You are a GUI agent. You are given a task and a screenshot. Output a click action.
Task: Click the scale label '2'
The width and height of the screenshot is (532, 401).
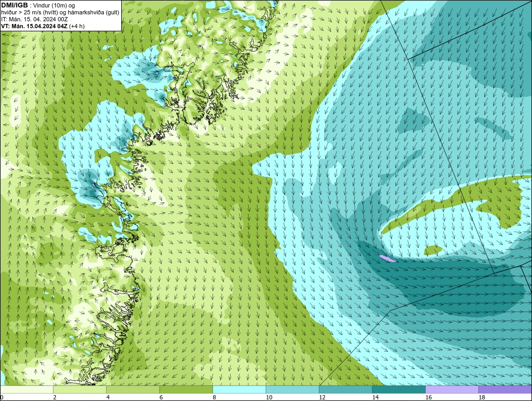pyautogui.click(x=55, y=397)
